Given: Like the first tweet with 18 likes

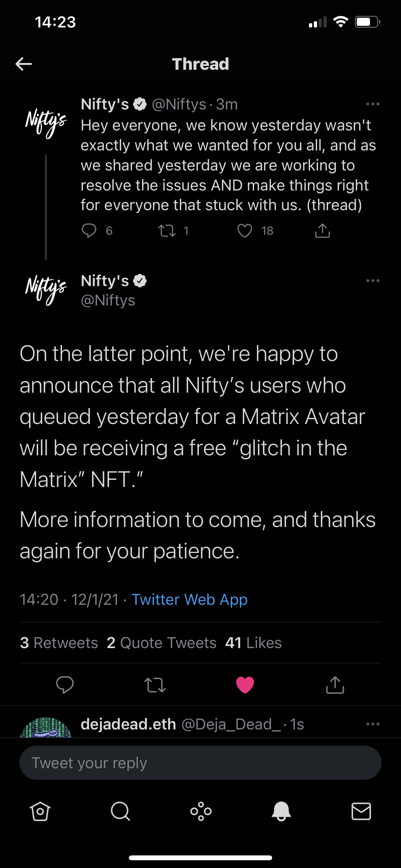Looking at the screenshot, I should [x=245, y=231].
